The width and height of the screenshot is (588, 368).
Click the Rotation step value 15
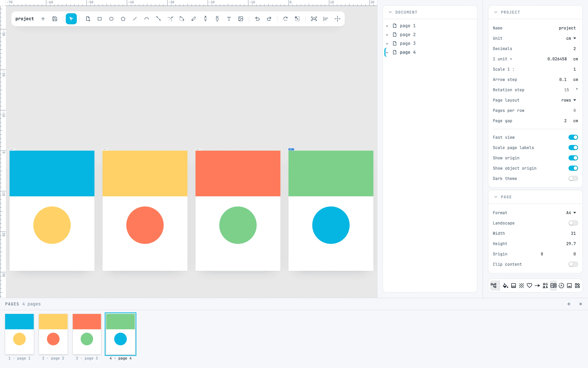click(x=566, y=90)
